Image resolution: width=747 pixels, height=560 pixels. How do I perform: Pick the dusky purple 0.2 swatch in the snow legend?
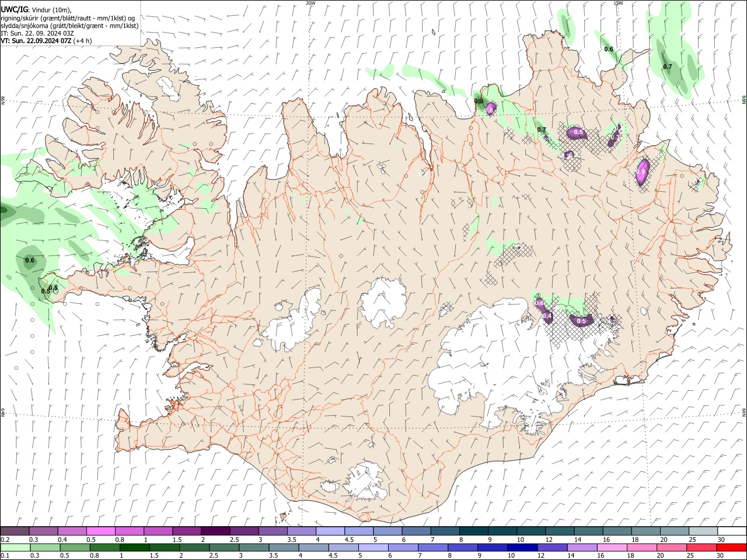click(x=15, y=531)
